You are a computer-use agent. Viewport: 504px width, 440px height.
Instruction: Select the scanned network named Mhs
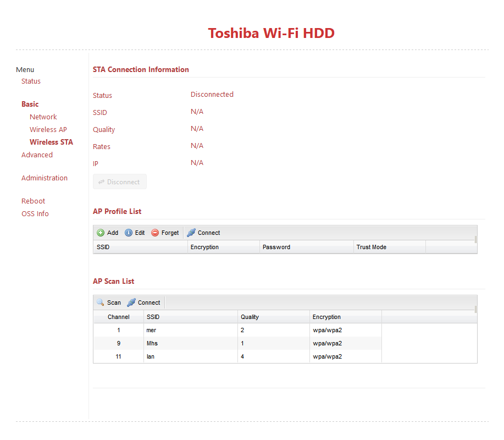coord(152,343)
